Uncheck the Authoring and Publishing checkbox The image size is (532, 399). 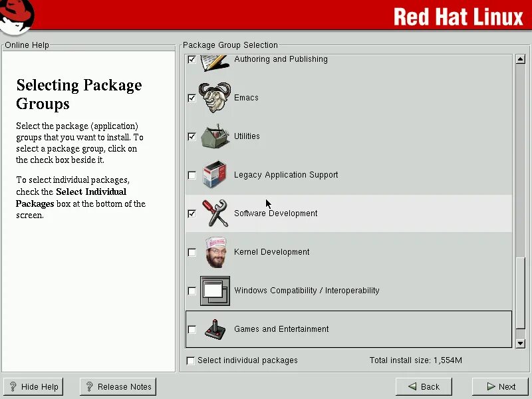point(192,60)
